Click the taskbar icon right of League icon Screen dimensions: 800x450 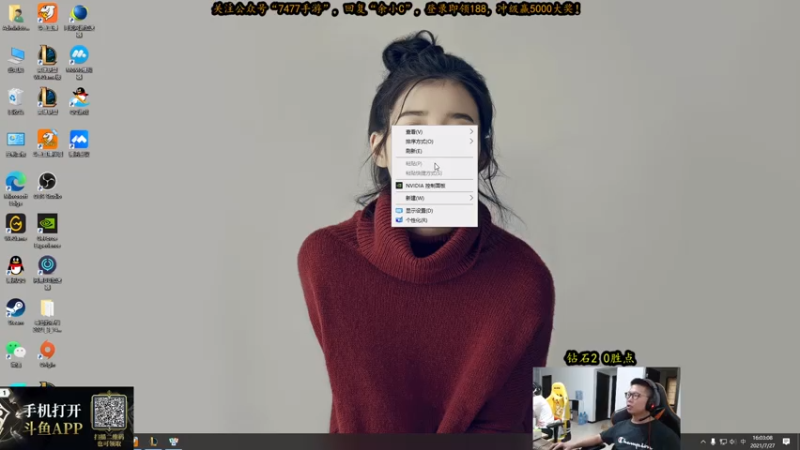(x=174, y=441)
